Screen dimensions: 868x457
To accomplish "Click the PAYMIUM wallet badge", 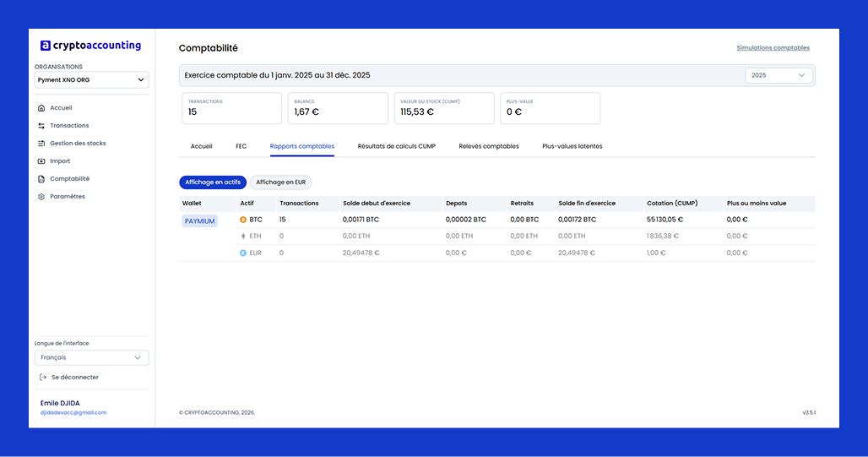I will click(x=200, y=221).
